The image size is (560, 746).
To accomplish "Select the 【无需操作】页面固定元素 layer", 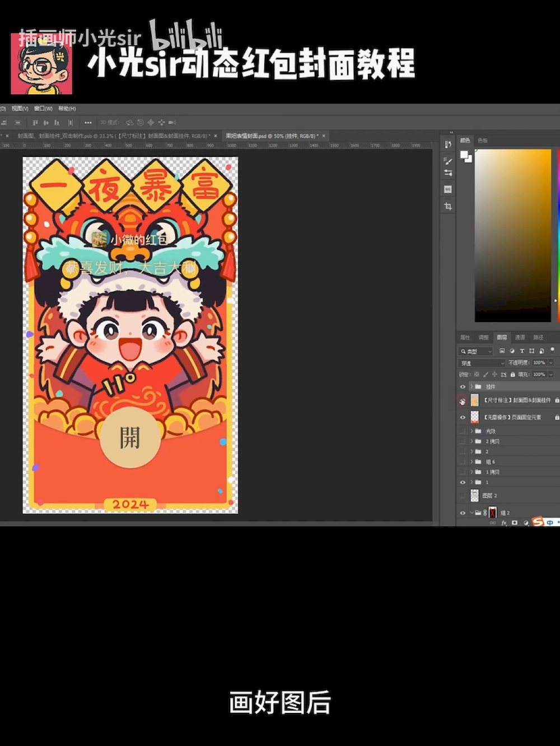I will click(512, 417).
